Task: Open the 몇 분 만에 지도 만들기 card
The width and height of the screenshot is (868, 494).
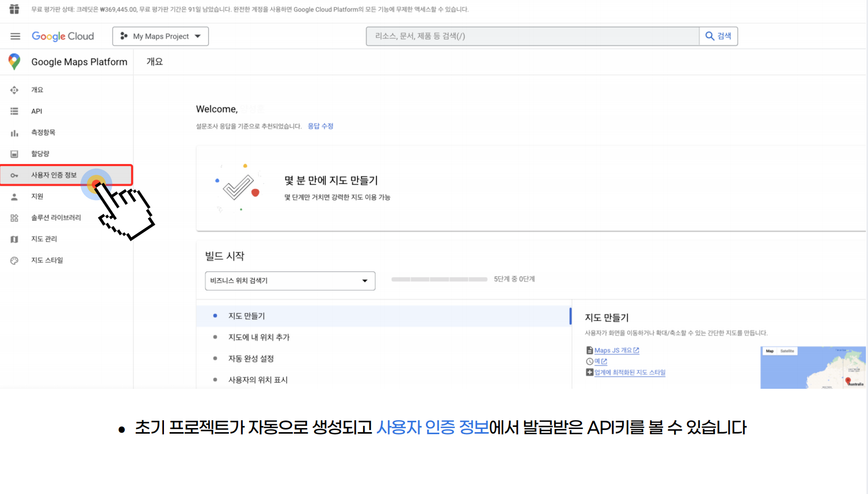Action: (x=531, y=188)
